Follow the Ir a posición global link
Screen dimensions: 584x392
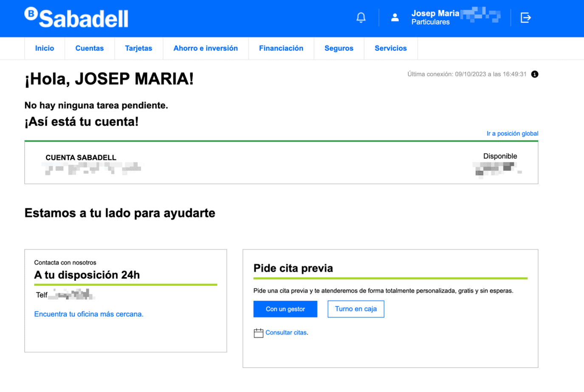point(512,134)
